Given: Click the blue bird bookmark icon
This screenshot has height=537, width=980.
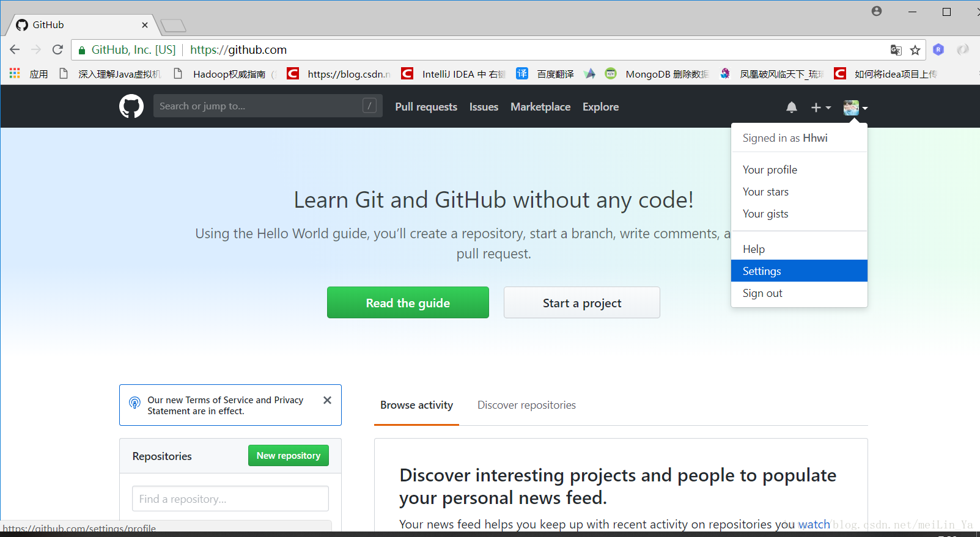Looking at the screenshot, I should click(589, 74).
